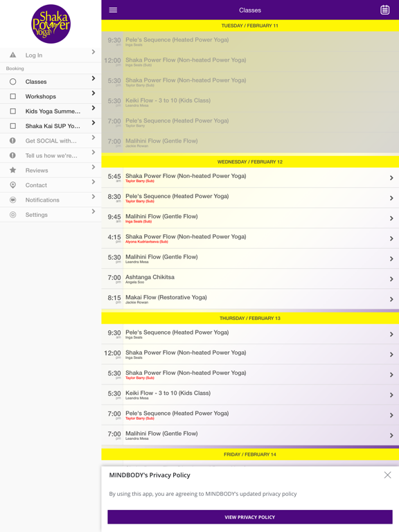Viewport: 399px width, 532px height.
Task: Select Thursday 7:00 Pele's Sequence class
Action: pos(250,415)
